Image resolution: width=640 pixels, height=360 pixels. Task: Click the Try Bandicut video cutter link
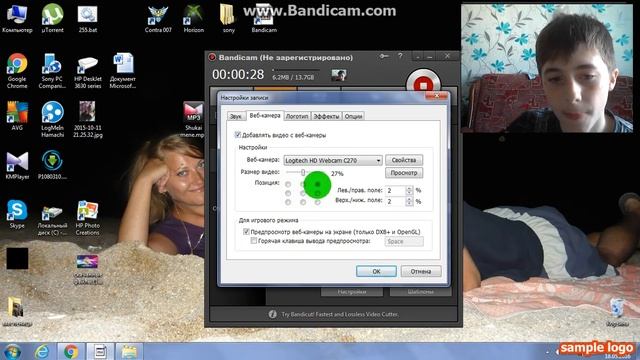[340, 314]
